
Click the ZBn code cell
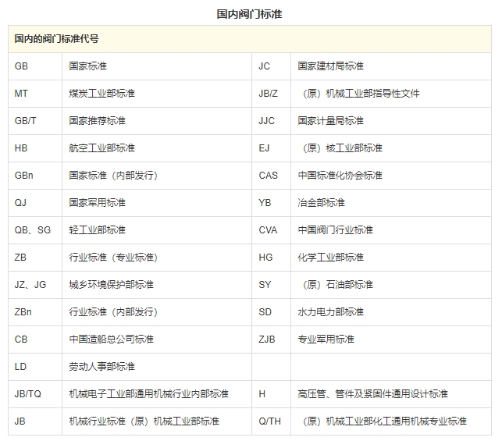coord(35,312)
